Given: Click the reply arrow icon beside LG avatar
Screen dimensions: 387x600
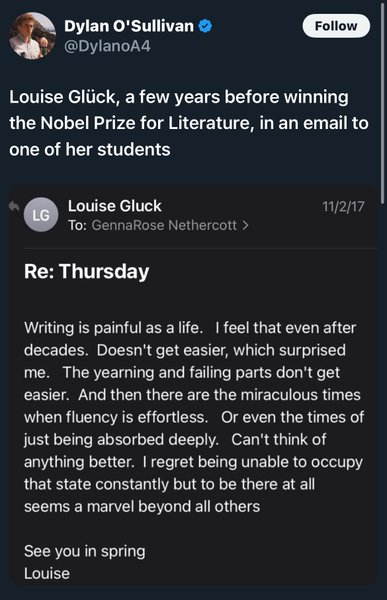Looking at the screenshot, I should [x=14, y=207].
